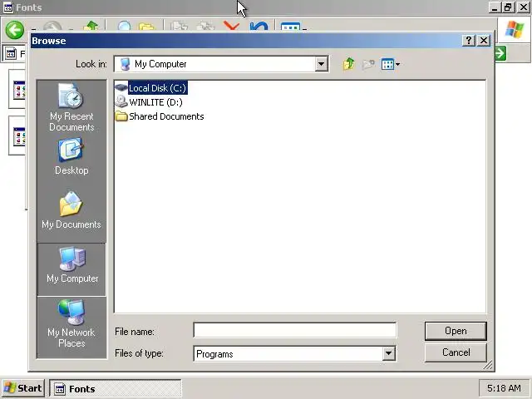Click the Back arrow in Fonts window

[15, 30]
